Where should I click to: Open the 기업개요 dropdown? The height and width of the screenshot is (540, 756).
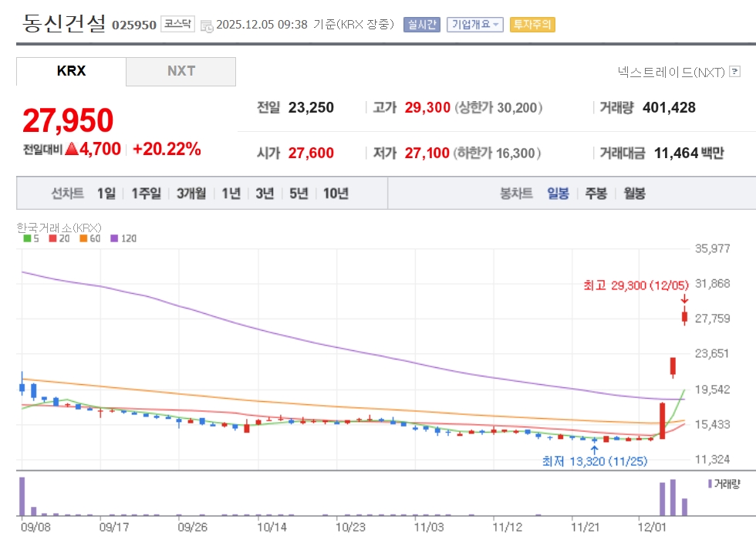pyautogui.click(x=475, y=25)
